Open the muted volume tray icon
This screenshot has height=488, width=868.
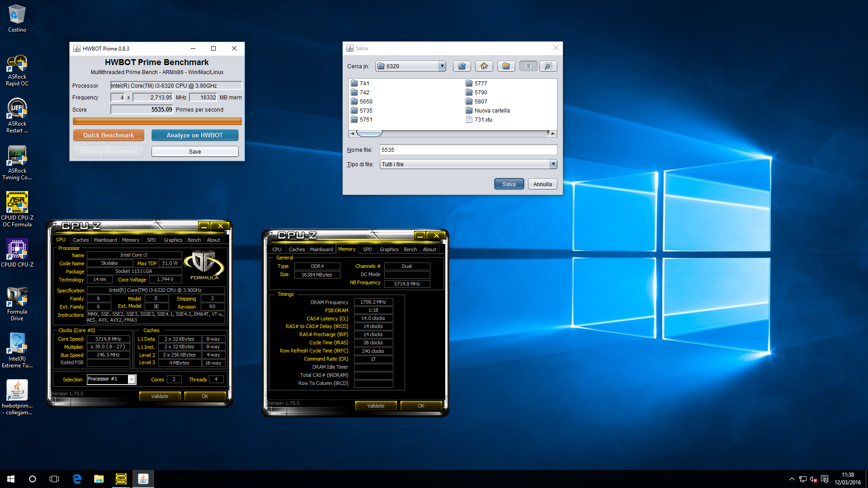813,479
